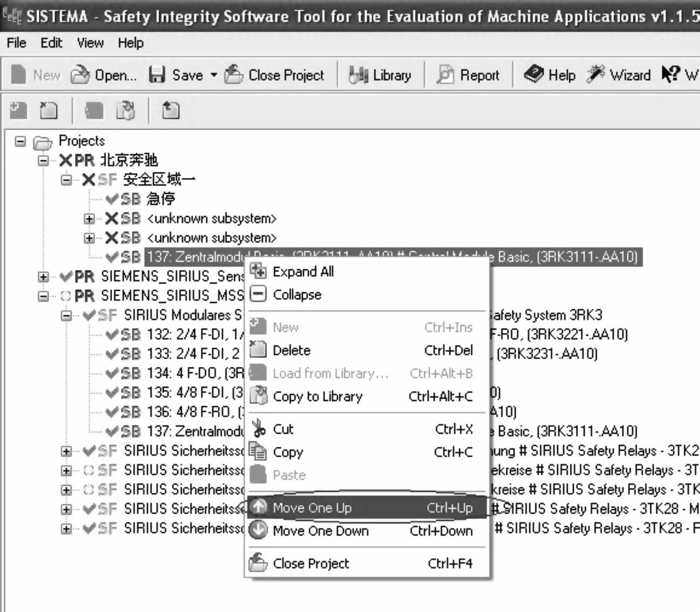Click the first tree toolbar icon, New
The width and height of the screenshot is (700, 612).
(18, 111)
